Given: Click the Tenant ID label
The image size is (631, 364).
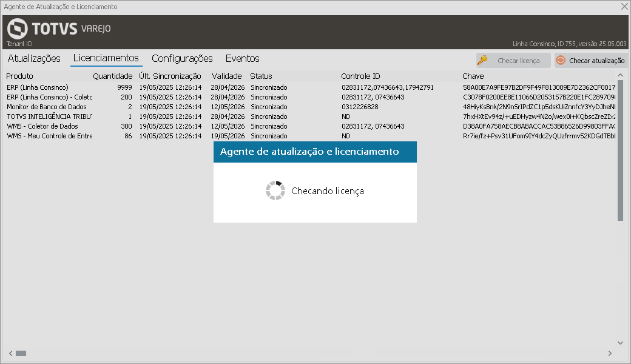Looking at the screenshot, I should [x=19, y=44].
